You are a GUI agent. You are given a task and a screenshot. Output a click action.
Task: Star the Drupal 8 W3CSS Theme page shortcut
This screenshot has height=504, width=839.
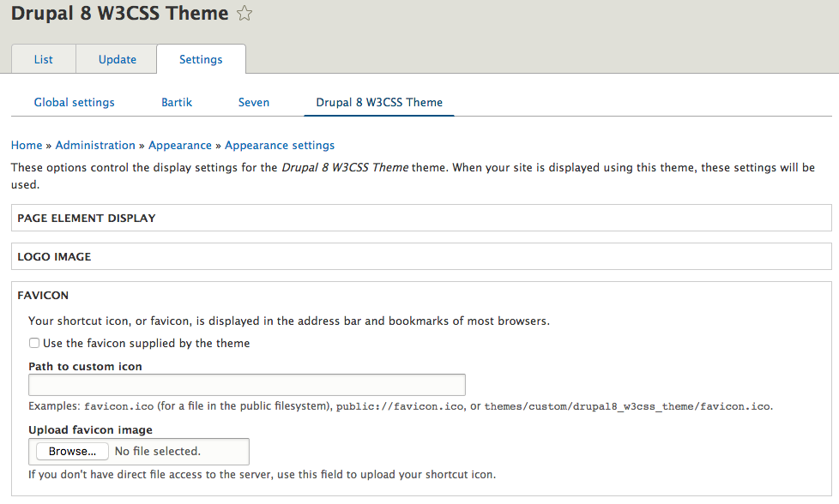coord(244,13)
